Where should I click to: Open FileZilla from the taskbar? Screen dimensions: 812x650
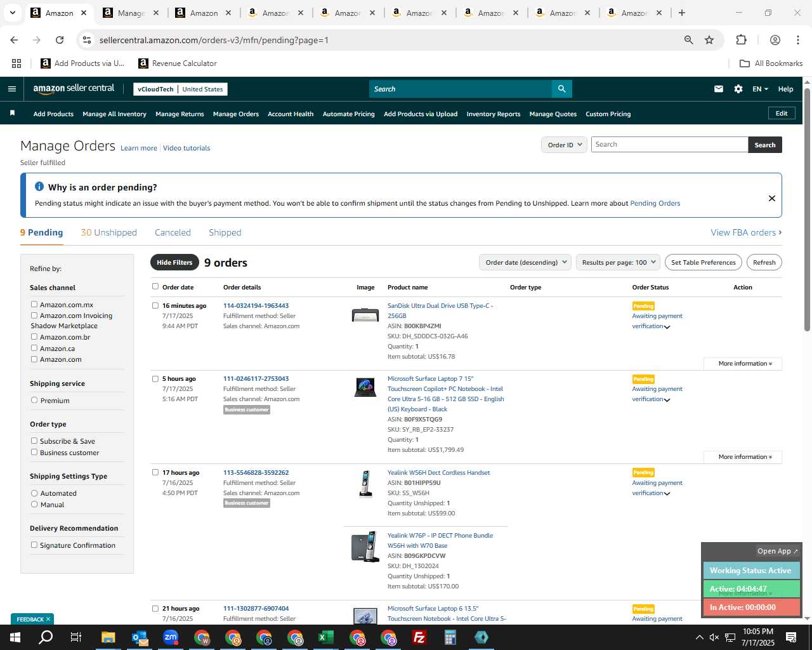[419, 637]
